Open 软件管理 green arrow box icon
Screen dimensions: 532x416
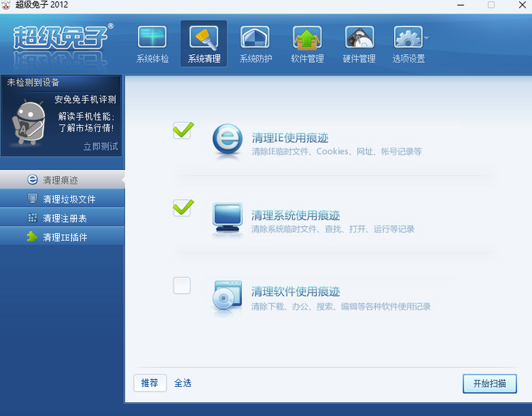pyautogui.click(x=307, y=37)
